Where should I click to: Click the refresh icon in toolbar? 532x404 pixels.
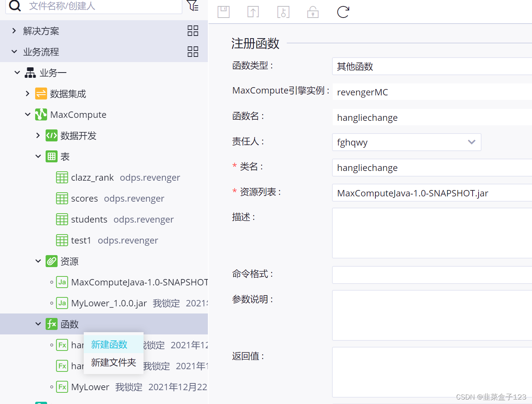pos(343,12)
